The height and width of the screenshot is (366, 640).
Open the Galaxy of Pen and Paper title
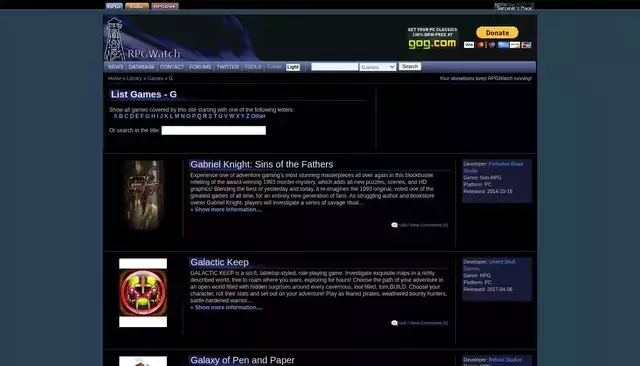click(x=242, y=360)
